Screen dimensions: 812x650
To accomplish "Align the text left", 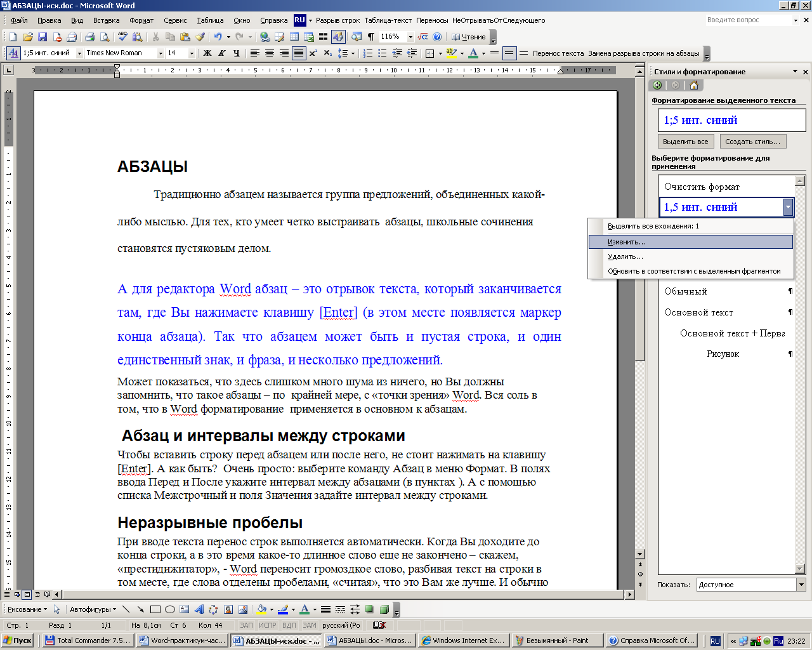I will coord(254,53).
